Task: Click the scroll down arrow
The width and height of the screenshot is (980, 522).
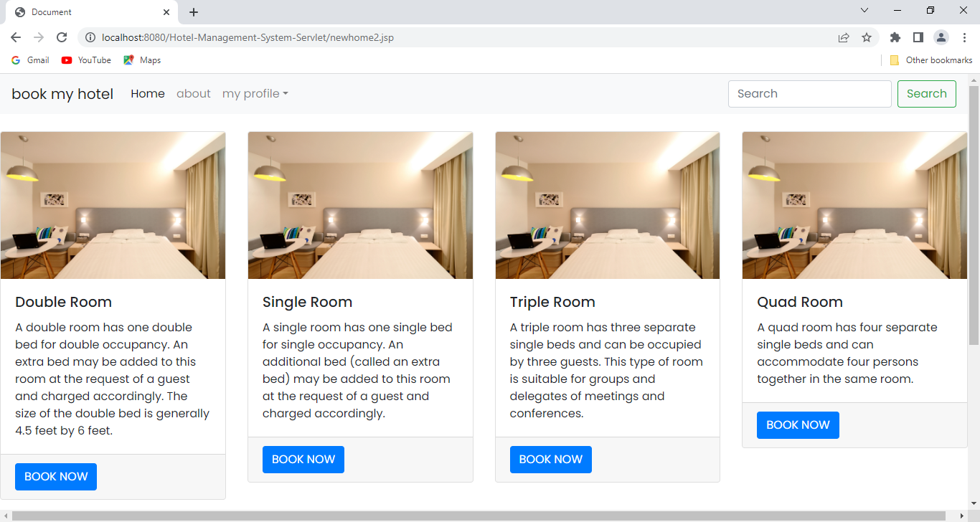Action: [x=974, y=503]
